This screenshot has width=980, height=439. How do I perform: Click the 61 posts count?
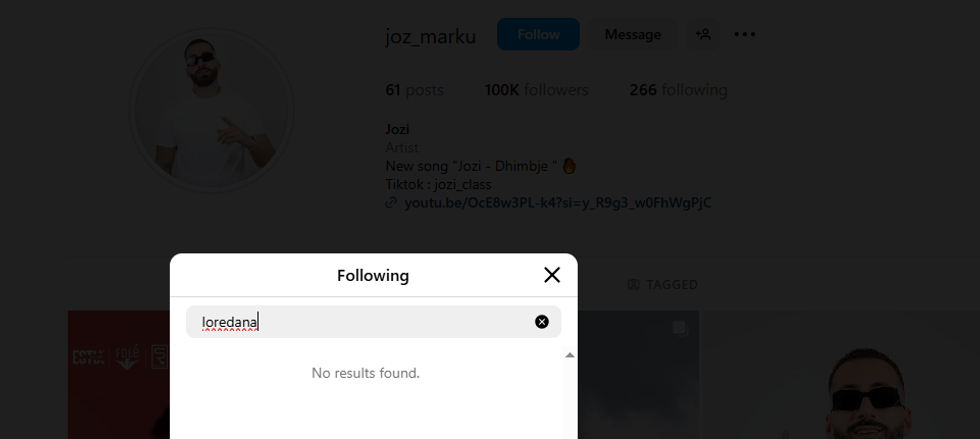414,90
